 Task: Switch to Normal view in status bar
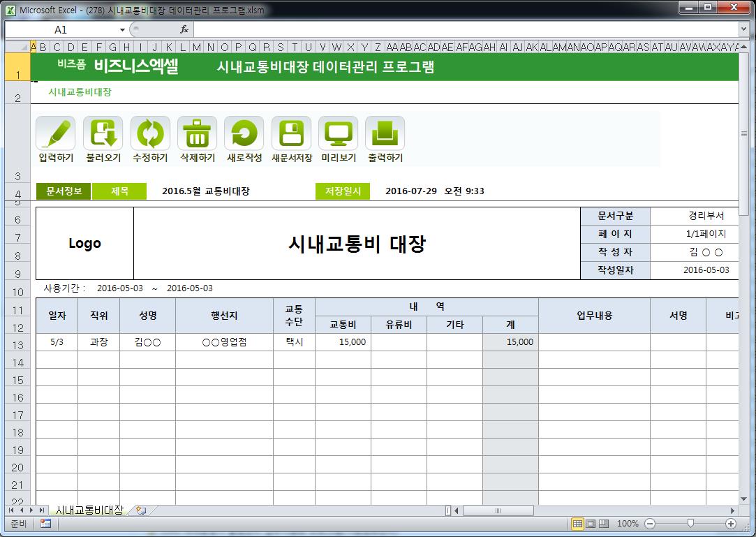click(x=577, y=524)
